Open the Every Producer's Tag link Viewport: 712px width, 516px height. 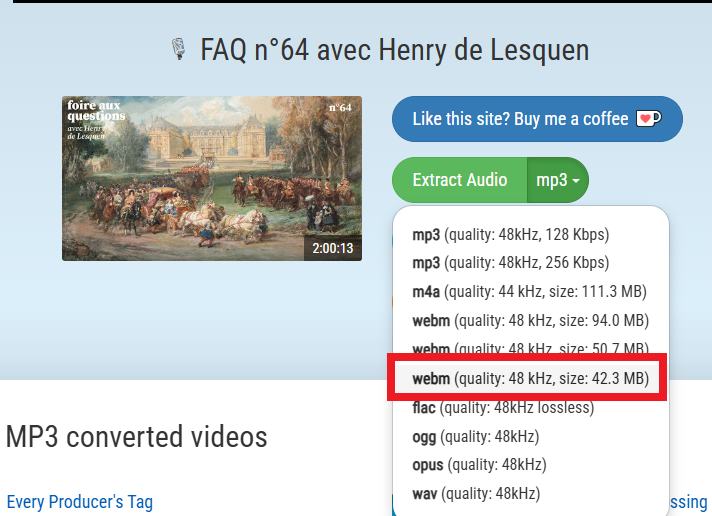pos(80,502)
